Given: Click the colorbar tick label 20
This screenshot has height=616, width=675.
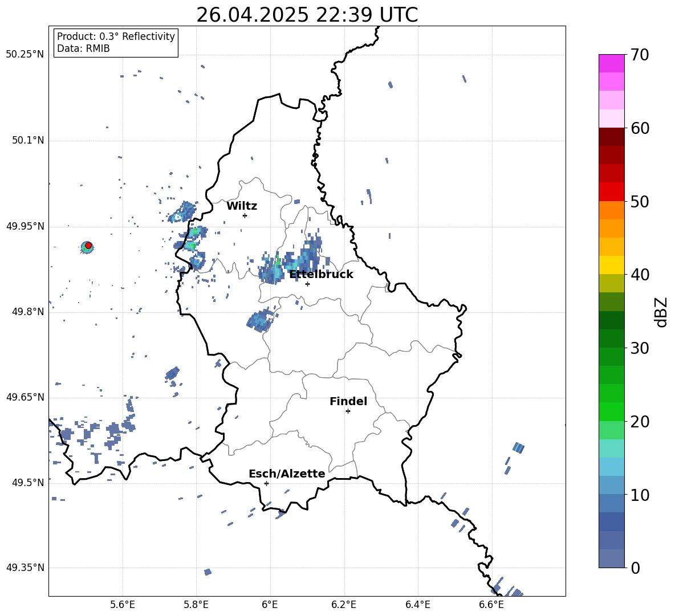Looking at the screenshot, I should click(x=640, y=421).
